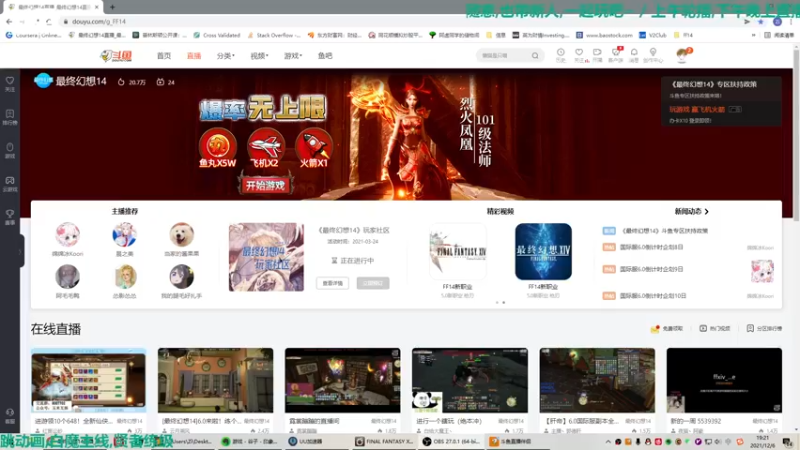Open the creator center lightbulb icon
Image resolution: width=800 pixels, height=450 pixels.
[653, 55]
